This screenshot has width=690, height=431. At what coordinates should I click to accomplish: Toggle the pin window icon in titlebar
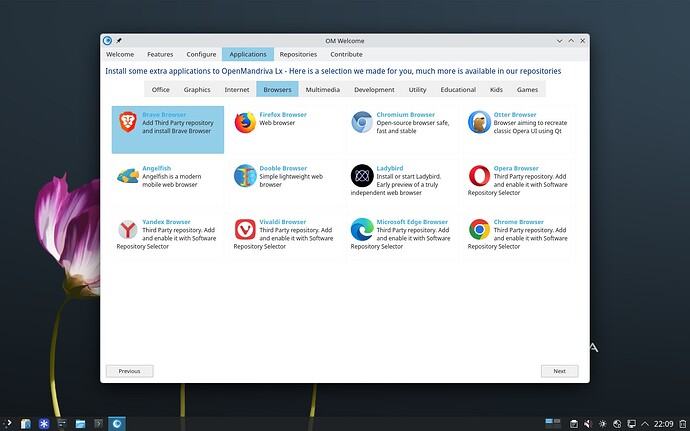pyautogui.click(x=119, y=41)
